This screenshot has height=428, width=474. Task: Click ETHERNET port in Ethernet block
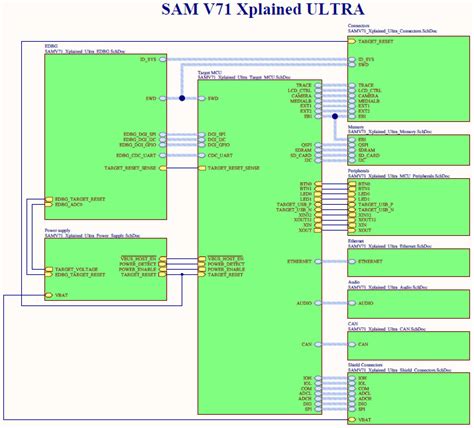[x=352, y=261]
